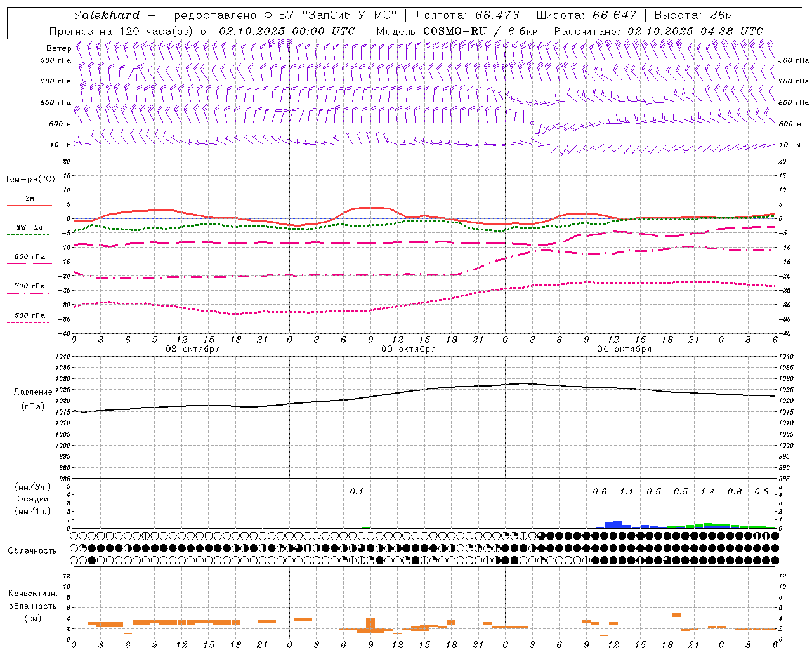Screen dimensions: 812x650
Task: Select the "1.1" precipitation amount
Action: click(626, 491)
